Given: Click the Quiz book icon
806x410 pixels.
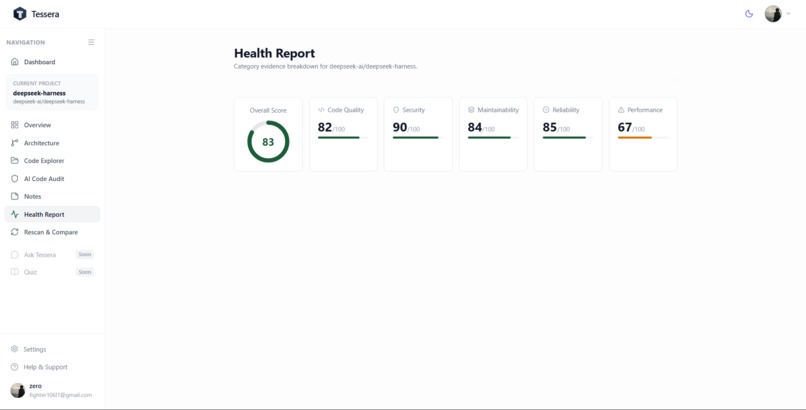Looking at the screenshot, I should pyautogui.click(x=14, y=272).
